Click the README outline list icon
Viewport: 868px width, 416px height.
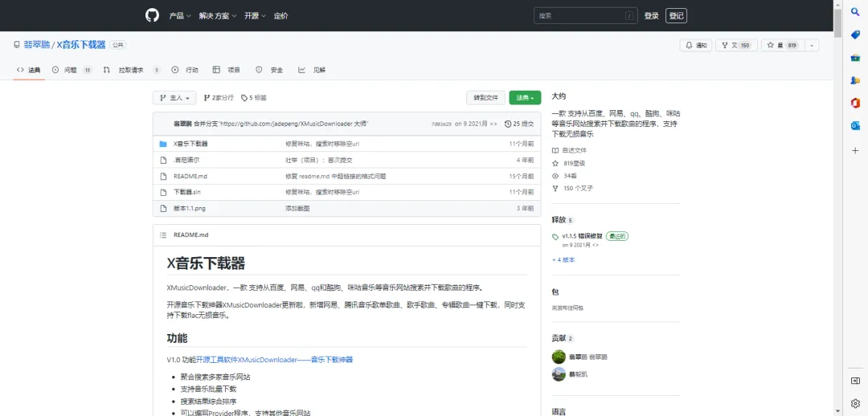coord(162,235)
